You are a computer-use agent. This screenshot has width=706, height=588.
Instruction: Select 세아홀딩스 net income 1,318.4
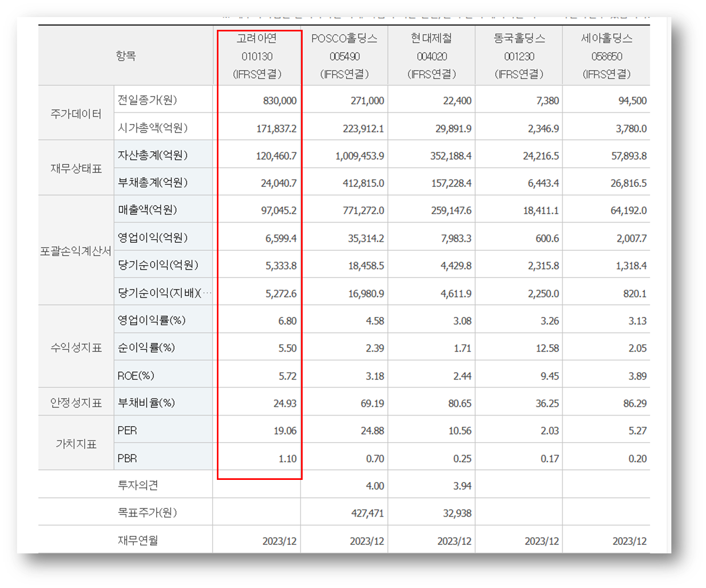[x=631, y=266]
